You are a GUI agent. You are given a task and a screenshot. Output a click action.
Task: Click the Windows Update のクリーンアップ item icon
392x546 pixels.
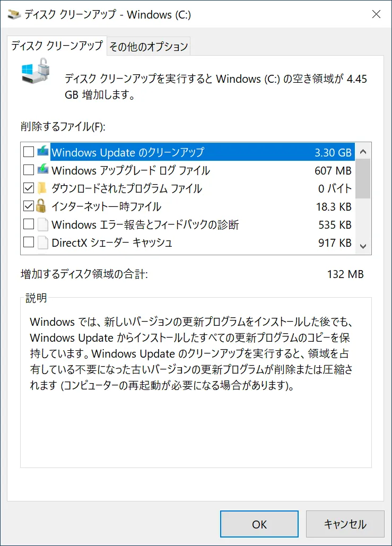click(43, 152)
